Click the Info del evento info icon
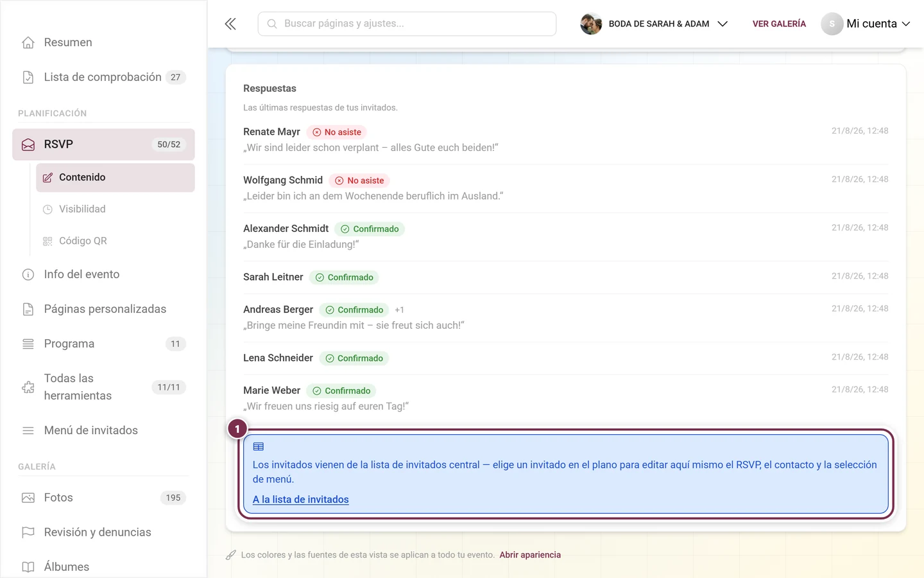Screen dimensions: 924x578 [x=28, y=274]
